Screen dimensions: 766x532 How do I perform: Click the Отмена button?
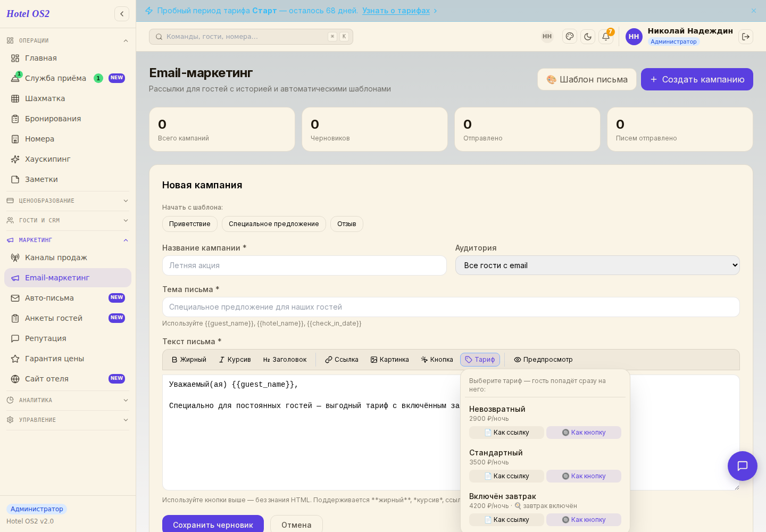(296, 525)
